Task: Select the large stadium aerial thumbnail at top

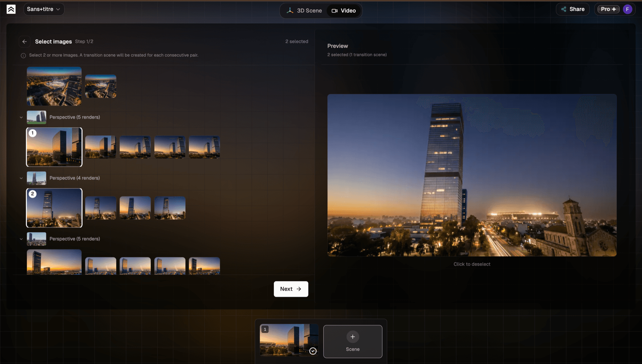Action: [x=54, y=86]
